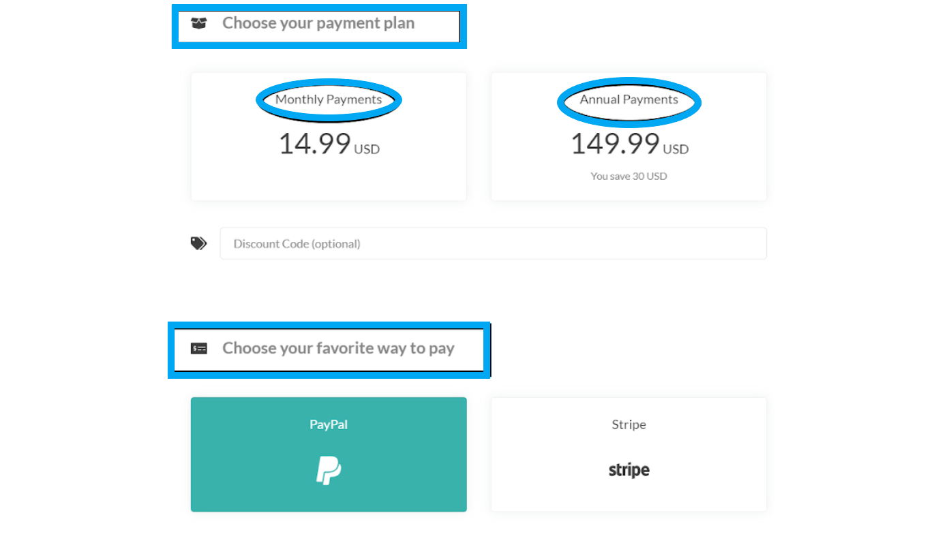The width and height of the screenshot is (936, 560).
Task: Choose the Stripe payment option card
Action: click(x=629, y=454)
